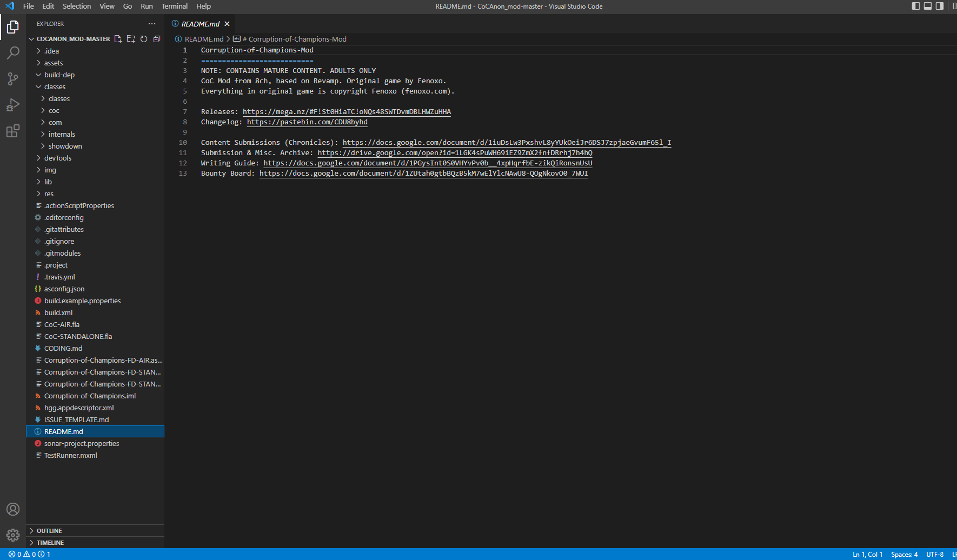
Task: Toggle the bottom panel layout button
Action: click(x=928, y=6)
